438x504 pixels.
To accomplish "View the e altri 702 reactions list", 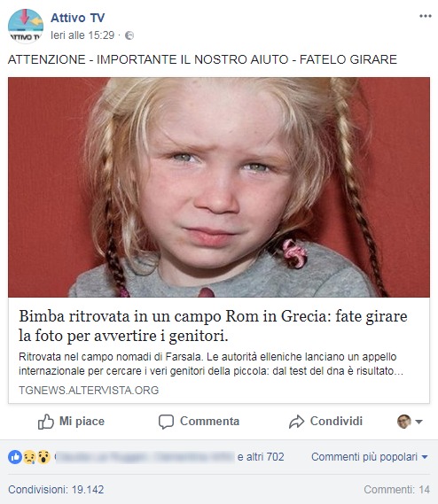I will coord(261,457).
